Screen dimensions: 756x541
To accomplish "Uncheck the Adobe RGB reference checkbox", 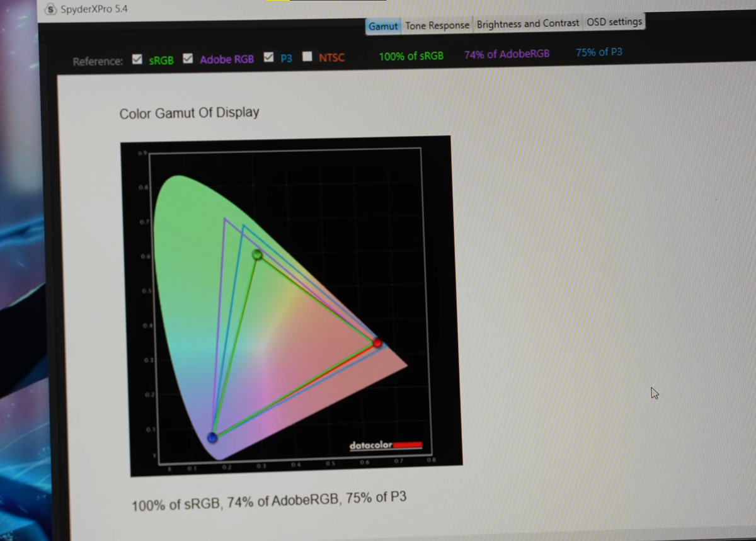I will coord(188,59).
